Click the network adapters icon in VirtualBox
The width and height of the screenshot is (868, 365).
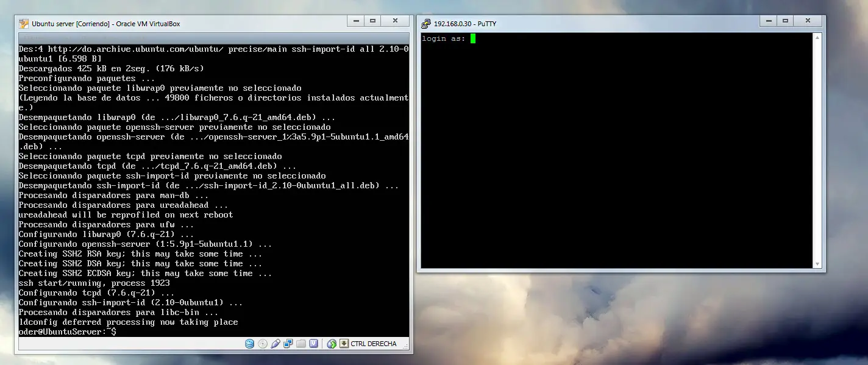click(288, 344)
